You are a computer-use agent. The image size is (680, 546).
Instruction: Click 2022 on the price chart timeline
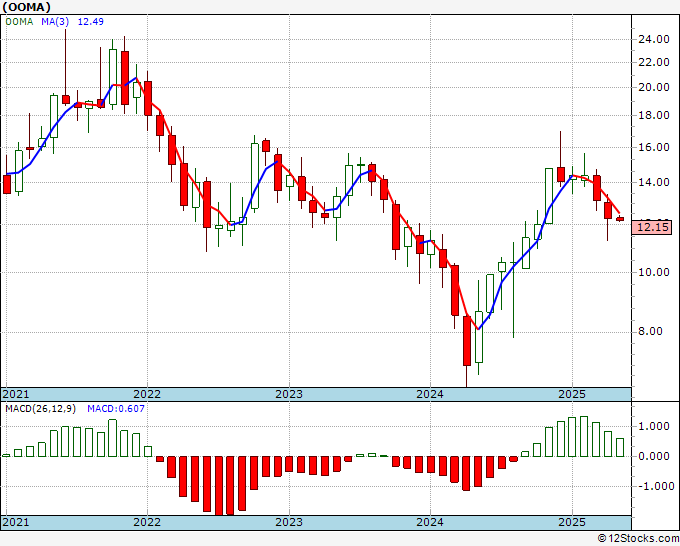[x=147, y=394]
